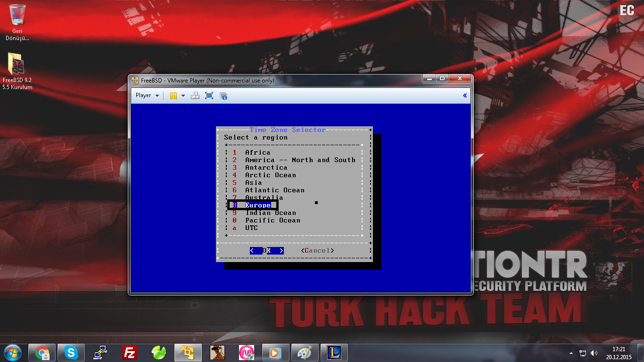The height and width of the screenshot is (362, 644).
Task: Open the Windows Start menu
Action: [x=13, y=353]
